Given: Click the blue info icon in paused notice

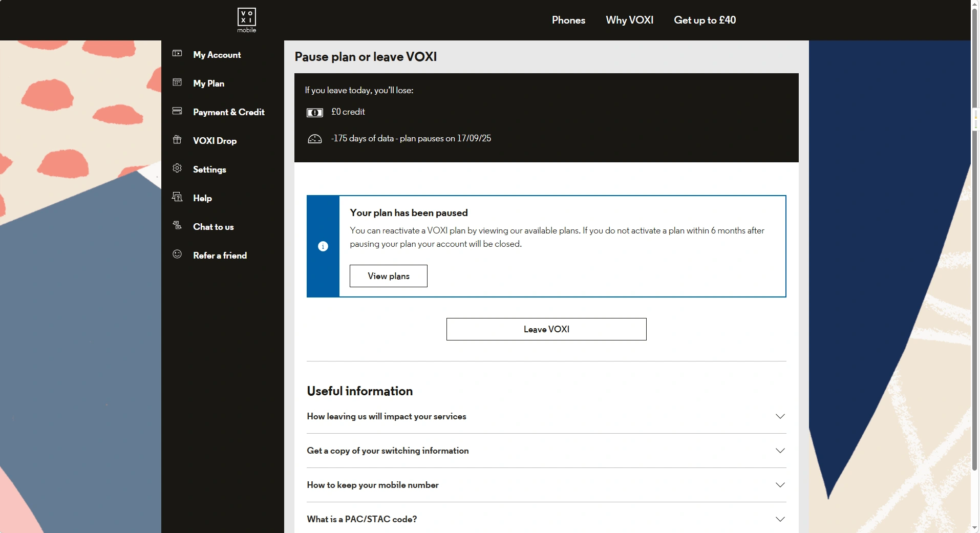Looking at the screenshot, I should 323,246.
